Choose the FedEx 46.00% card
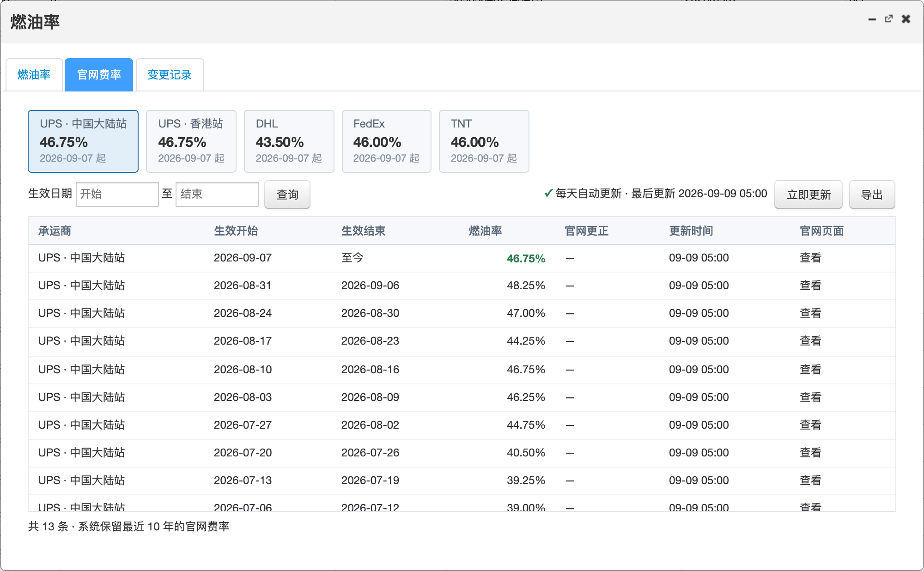The image size is (924, 571). coord(386,141)
